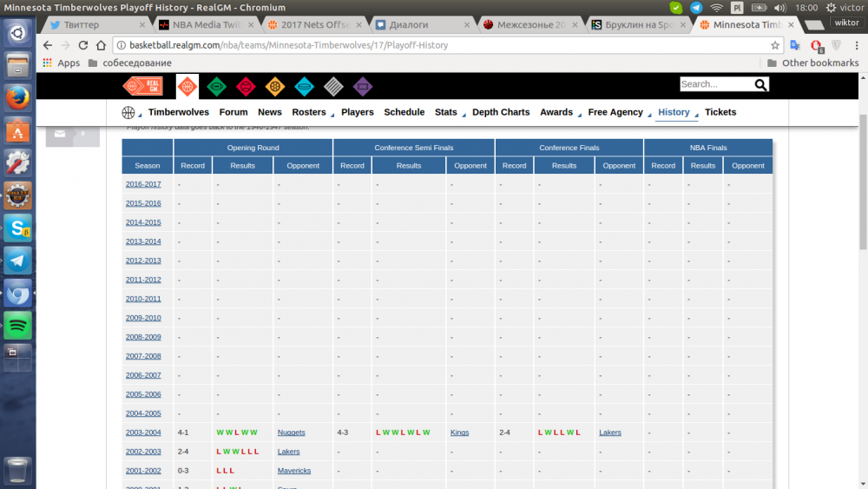Go to the Depth Charts page
This screenshot has height=489, width=868.
click(x=501, y=112)
